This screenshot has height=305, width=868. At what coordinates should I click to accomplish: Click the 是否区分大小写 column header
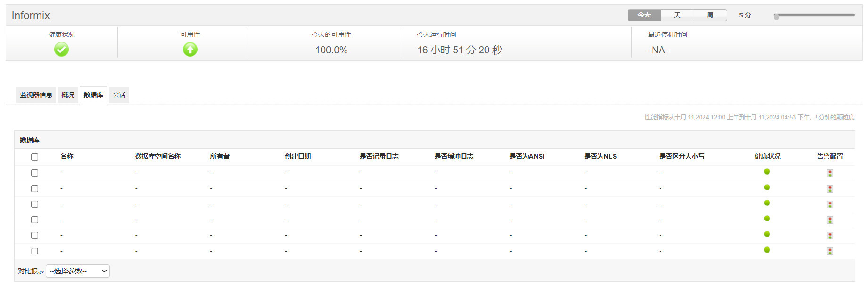pos(682,156)
